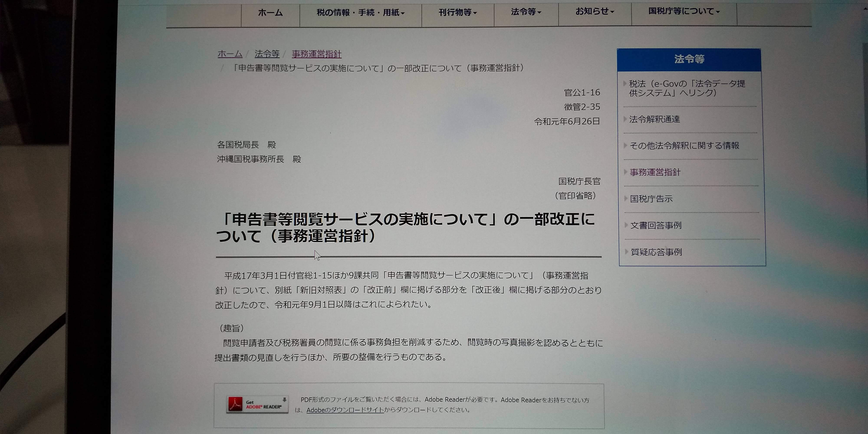Click the arrow bullet beside その他法令解釈に関する情報
This screenshot has height=434, width=868.
625,146
